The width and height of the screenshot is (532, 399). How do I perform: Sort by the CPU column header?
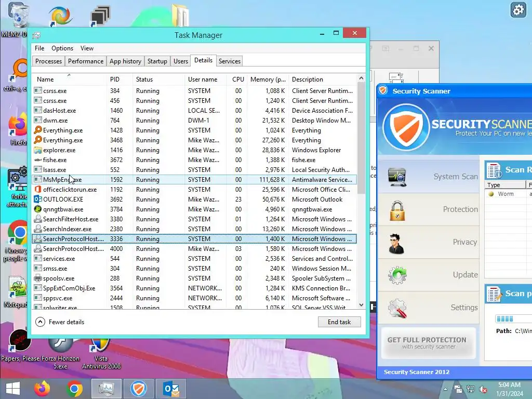237,79
